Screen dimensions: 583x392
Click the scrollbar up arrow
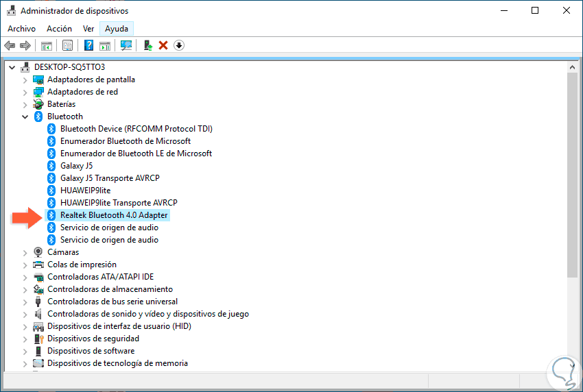coord(572,67)
